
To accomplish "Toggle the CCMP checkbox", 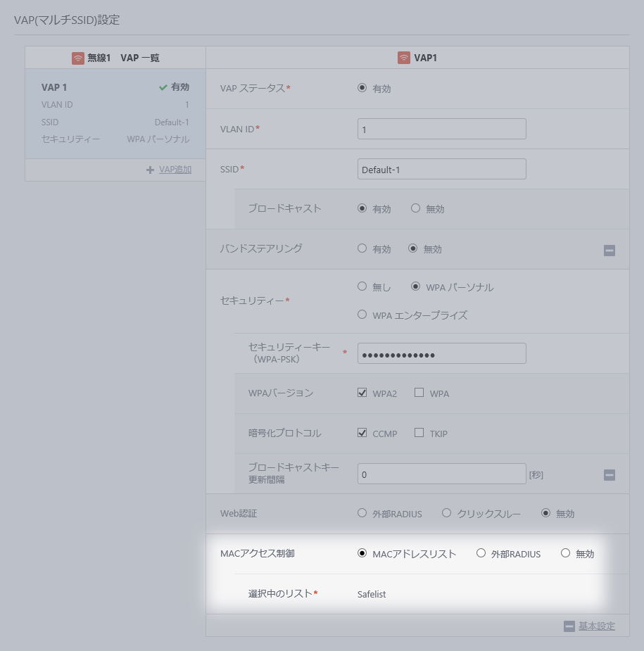I will (x=362, y=433).
